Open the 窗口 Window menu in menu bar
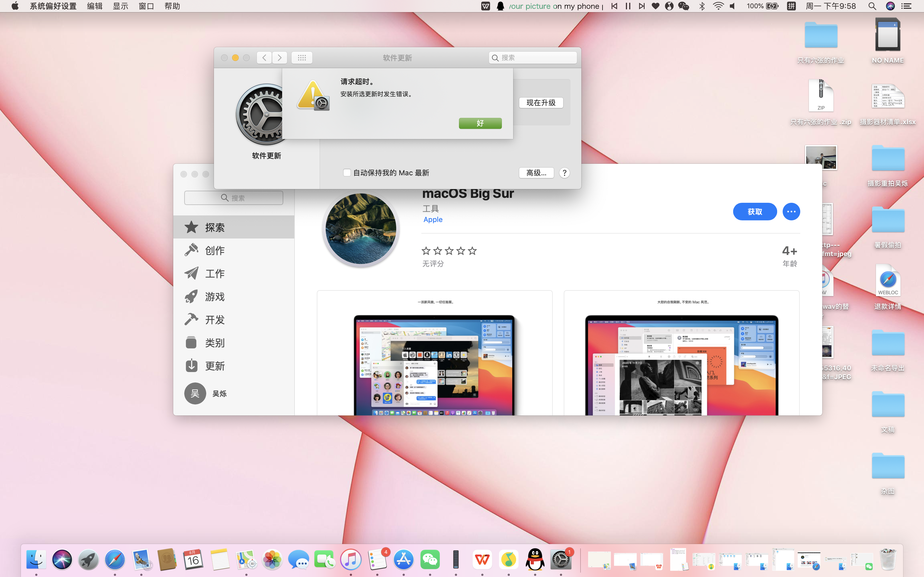This screenshot has height=577, width=924. point(146,6)
